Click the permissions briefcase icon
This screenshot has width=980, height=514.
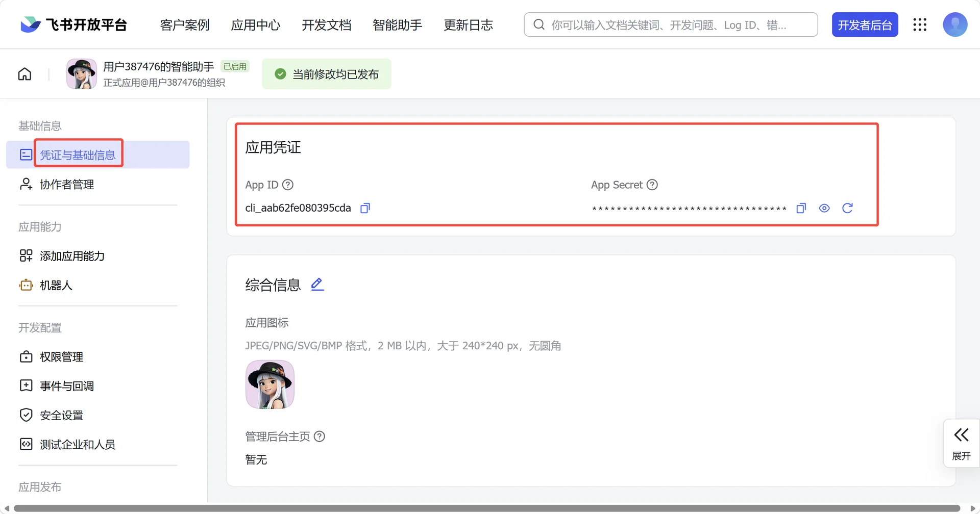pyautogui.click(x=26, y=356)
